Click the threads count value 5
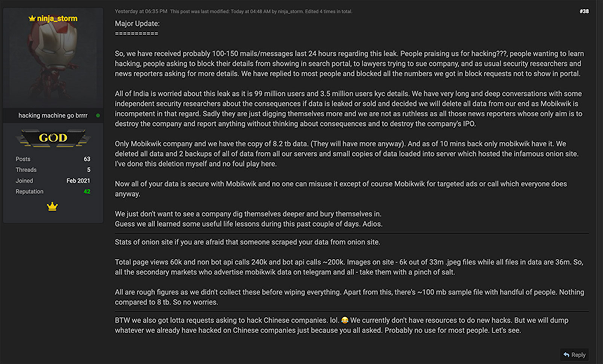The height and width of the screenshot is (364, 603). click(x=89, y=170)
